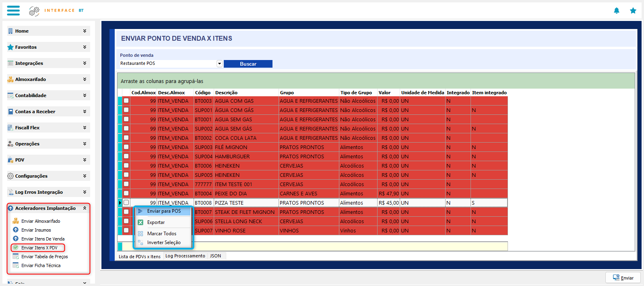Open Enviar Itens X PDV link

coord(39,248)
